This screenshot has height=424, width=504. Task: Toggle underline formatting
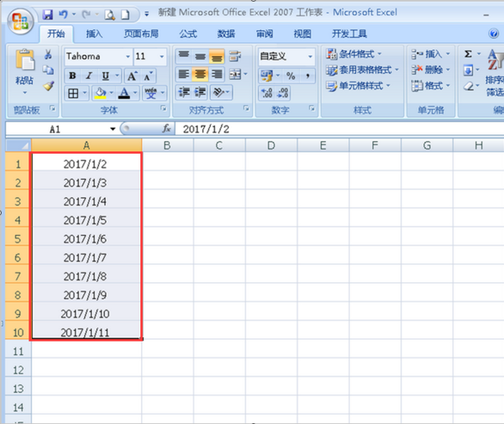coord(105,76)
